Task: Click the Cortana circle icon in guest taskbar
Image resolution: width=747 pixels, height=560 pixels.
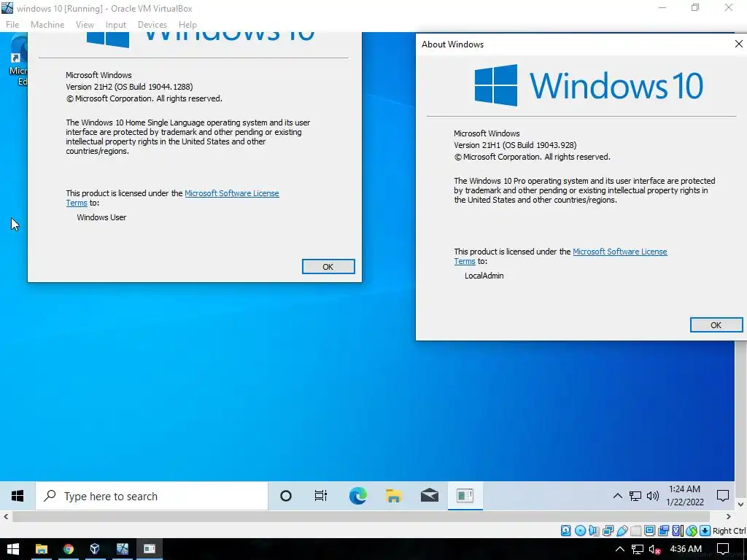Action: tap(286, 496)
